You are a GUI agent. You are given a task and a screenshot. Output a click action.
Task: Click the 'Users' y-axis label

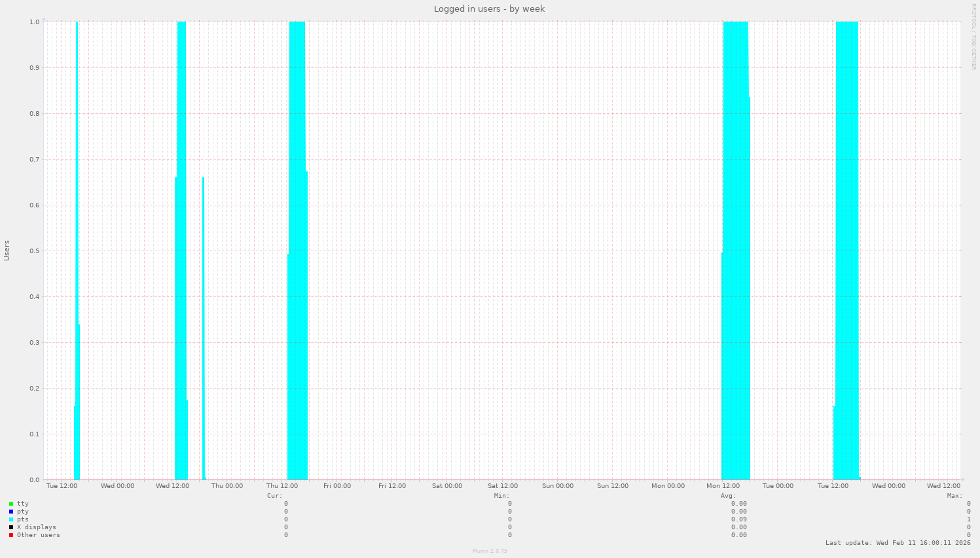(7, 251)
